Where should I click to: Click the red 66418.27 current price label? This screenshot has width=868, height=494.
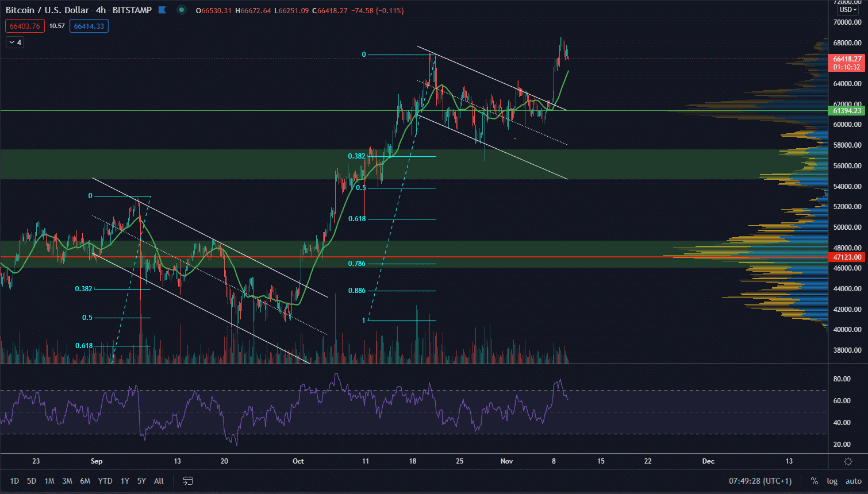click(x=847, y=59)
